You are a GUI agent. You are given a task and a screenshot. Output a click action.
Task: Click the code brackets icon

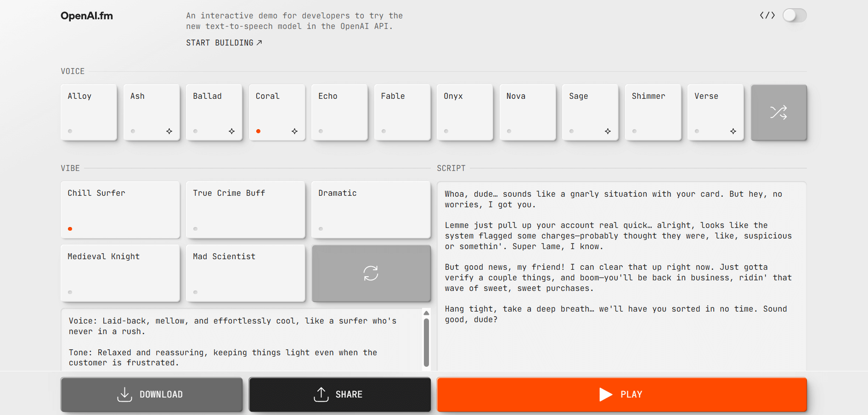[767, 15]
